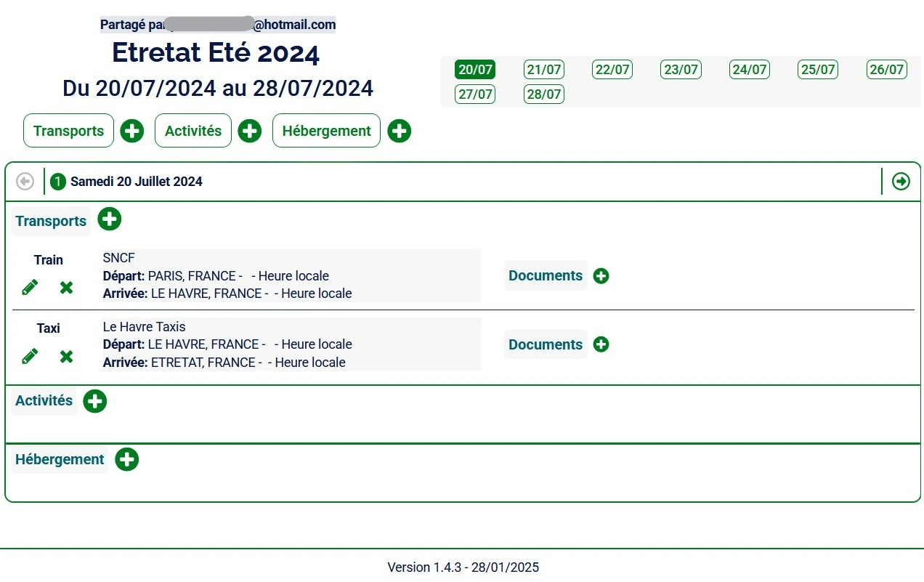
Task: Open the 24/07 day tab
Action: pos(750,70)
